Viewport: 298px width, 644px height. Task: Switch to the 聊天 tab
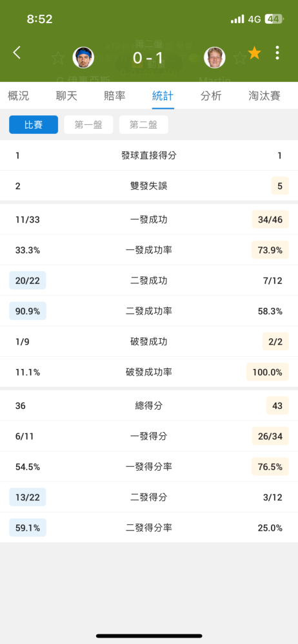point(66,96)
